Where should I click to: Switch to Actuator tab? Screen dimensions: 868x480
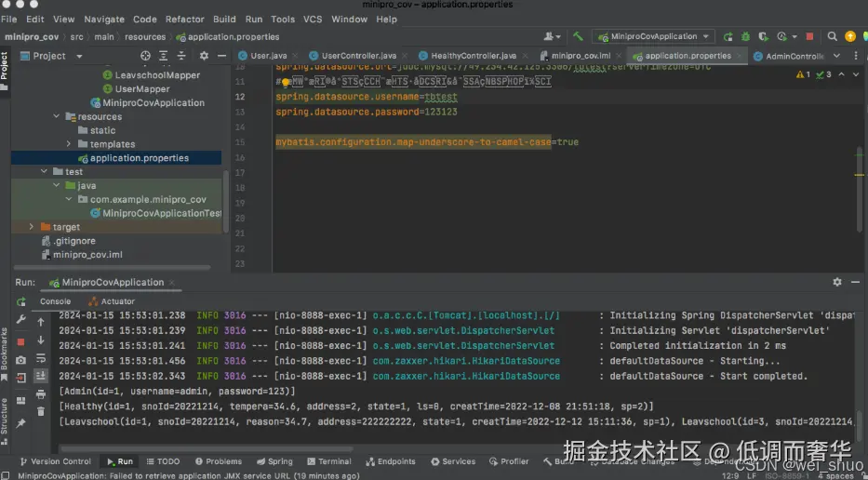(x=112, y=301)
